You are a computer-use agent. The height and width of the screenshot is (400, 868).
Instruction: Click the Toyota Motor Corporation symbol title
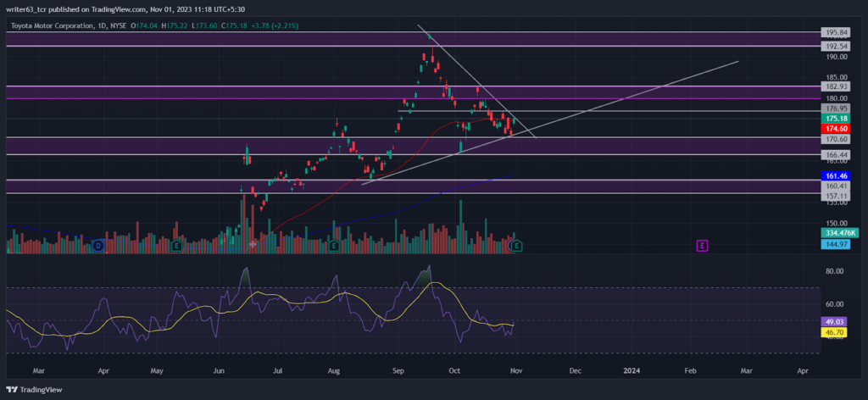coord(53,25)
